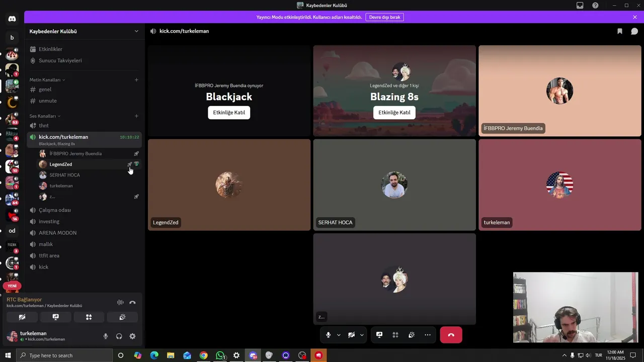Toggle camera in call control bar
The width and height of the screenshot is (644, 362).
pos(351,335)
